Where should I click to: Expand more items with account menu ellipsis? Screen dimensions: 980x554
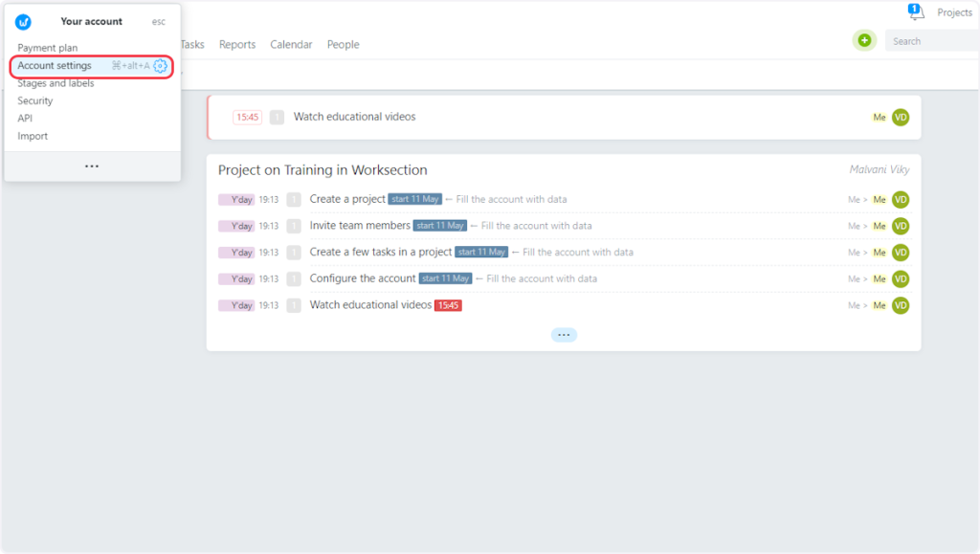tap(92, 166)
